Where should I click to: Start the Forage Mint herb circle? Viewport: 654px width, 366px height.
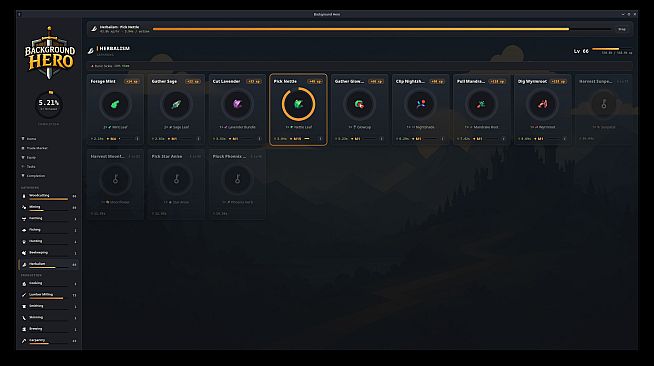116,104
